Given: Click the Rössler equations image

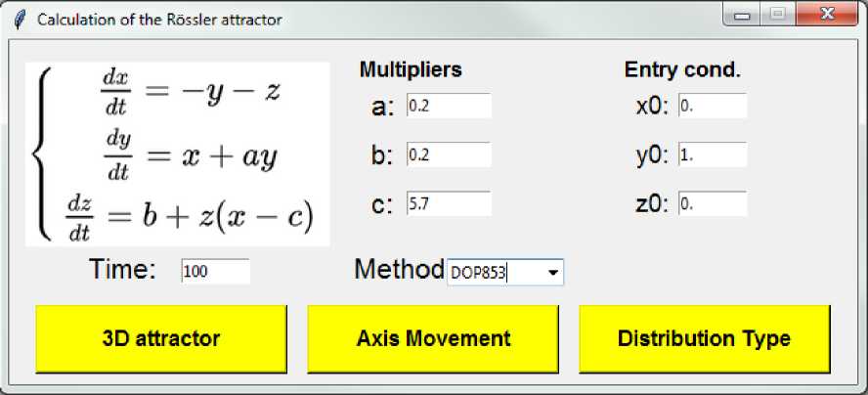Looking at the screenshot, I should tap(178, 154).
